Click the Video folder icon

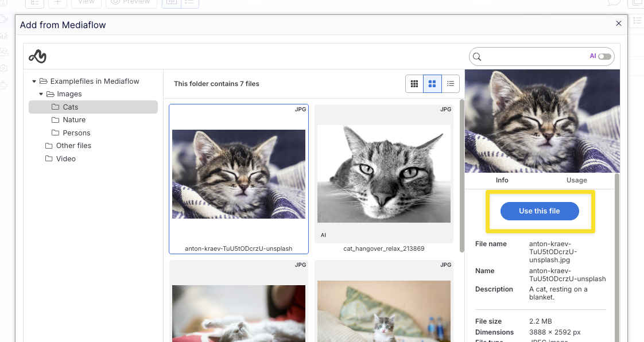click(49, 158)
